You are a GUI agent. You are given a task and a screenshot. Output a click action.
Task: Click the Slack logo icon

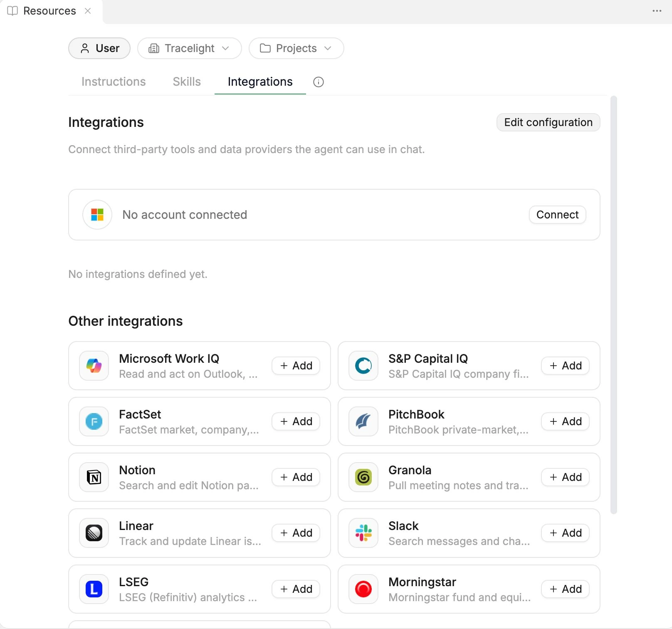363,533
